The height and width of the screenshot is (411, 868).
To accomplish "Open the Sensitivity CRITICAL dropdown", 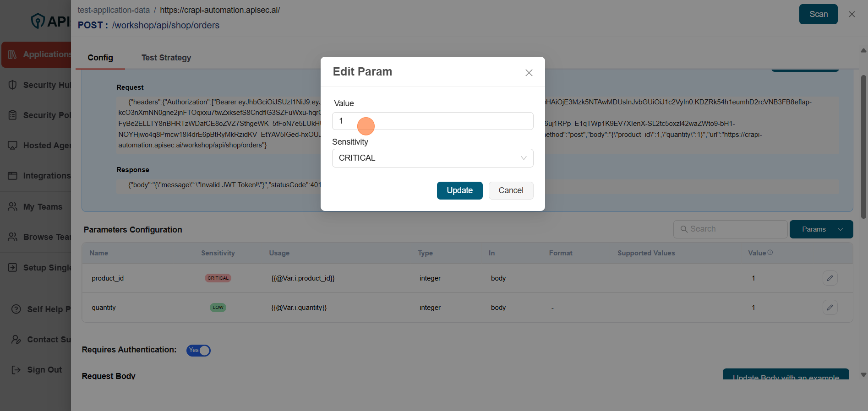I will pos(432,158).
